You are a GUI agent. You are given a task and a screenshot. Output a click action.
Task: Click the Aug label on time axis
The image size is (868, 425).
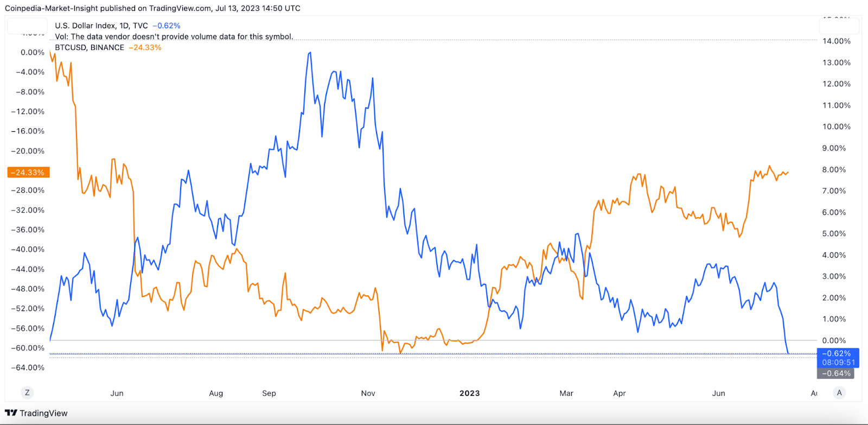click(216, 394)
